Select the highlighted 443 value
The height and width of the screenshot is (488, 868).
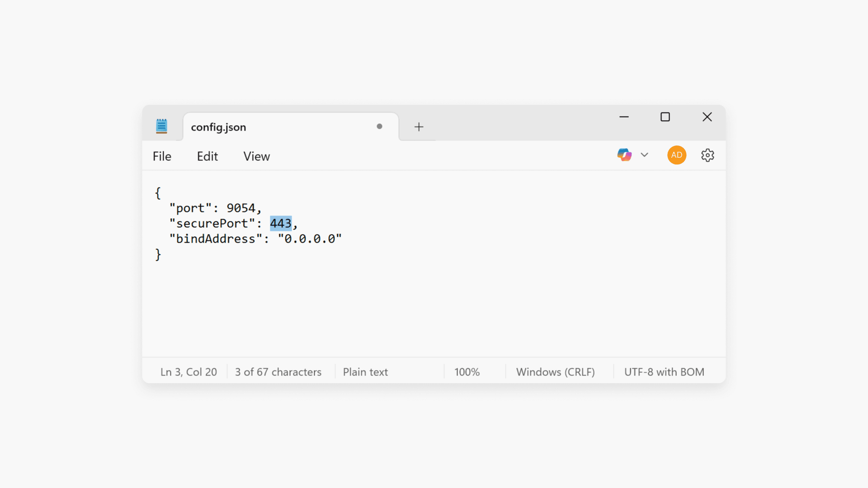[x=281, y=223]
